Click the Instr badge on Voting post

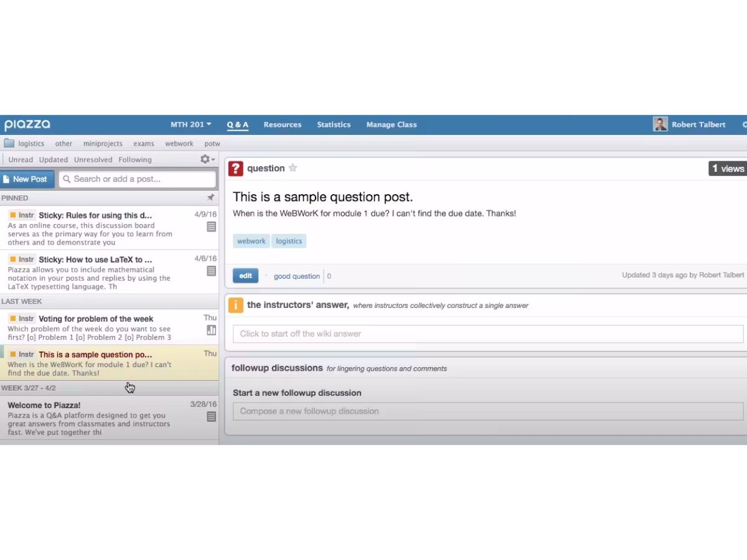point(22,319)
